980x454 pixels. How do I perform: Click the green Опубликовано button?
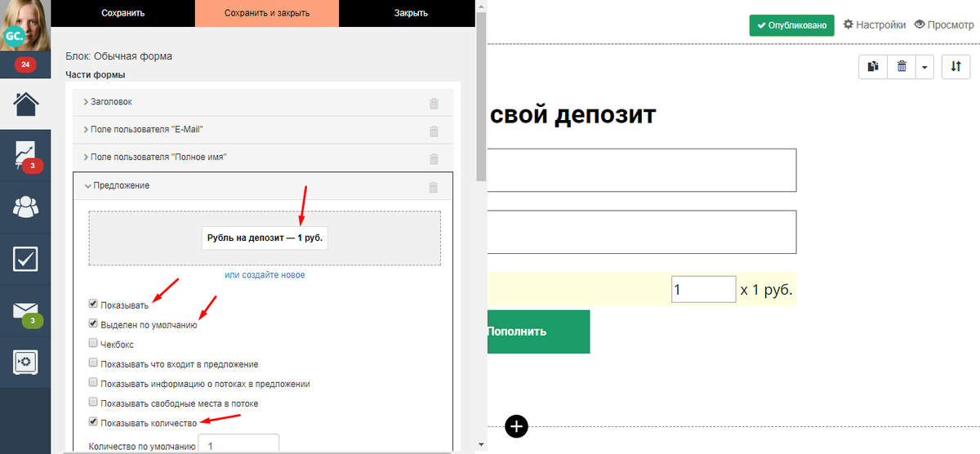792,25
